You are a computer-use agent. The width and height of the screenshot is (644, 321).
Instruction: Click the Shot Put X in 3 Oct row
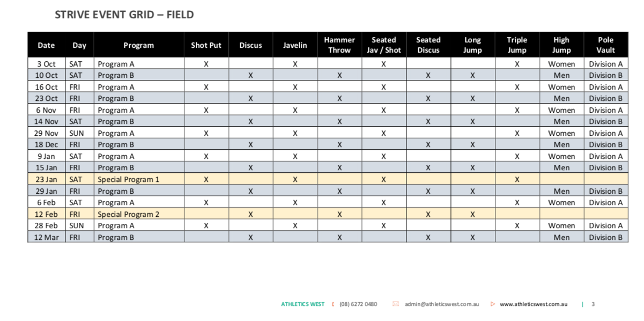(206, 64)
